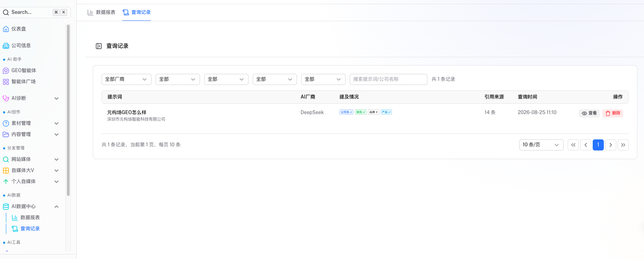Click the 网站媒体 magnifier icon

click(x=6, y=159)
